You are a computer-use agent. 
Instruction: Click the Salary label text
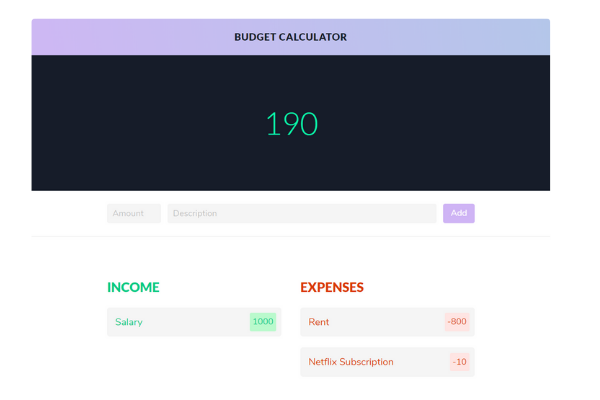[x=129, y=322]
